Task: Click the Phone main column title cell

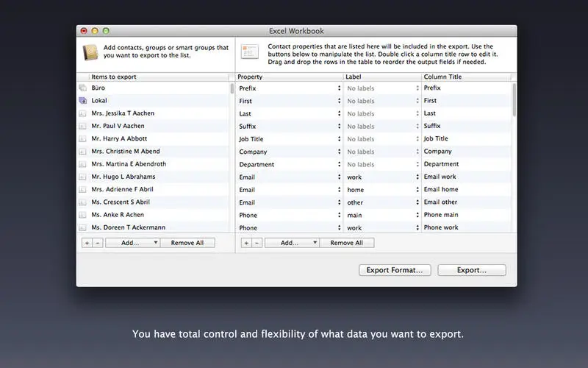Action: (x=467, y=215)
